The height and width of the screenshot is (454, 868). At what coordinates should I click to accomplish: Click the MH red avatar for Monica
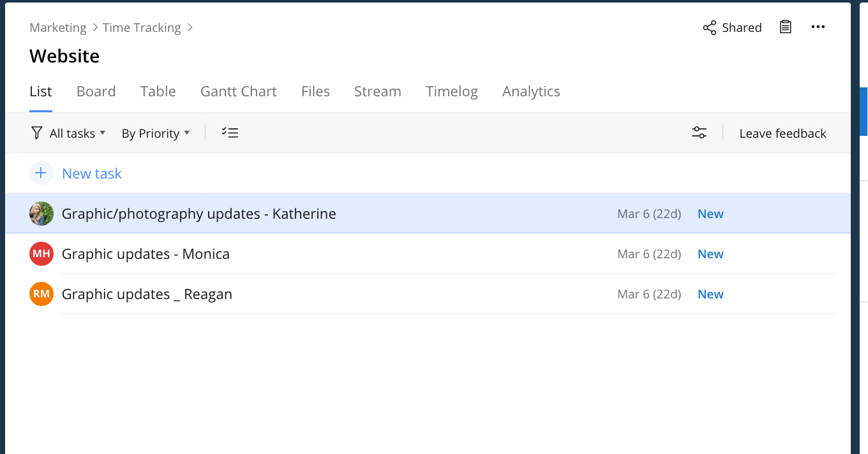41,254
